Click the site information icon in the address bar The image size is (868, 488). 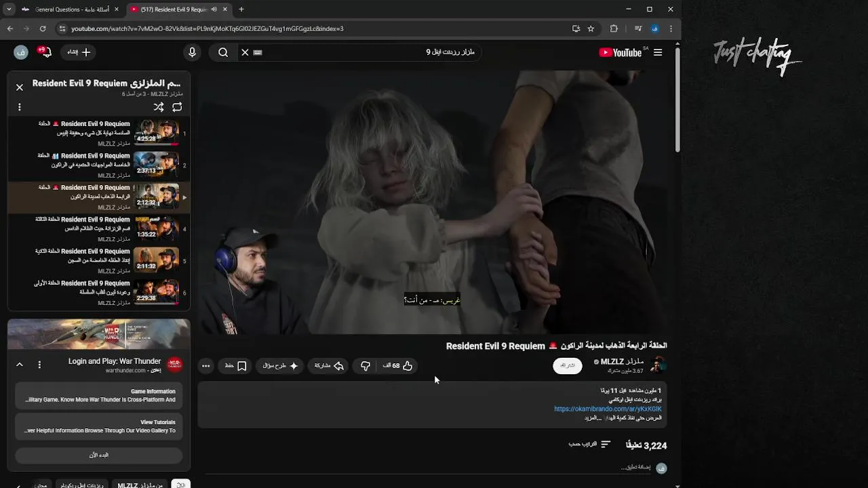(62, 28)
